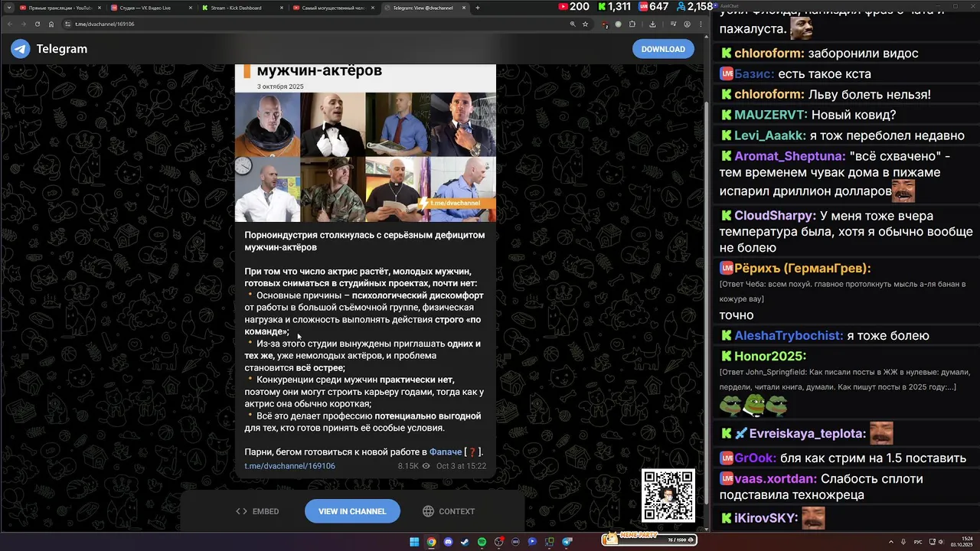The height and width of the screenshot is (551, 980).
Task: Click Chrome icon in taskbar
Action: pyautogui.click(x=431, y=542)
